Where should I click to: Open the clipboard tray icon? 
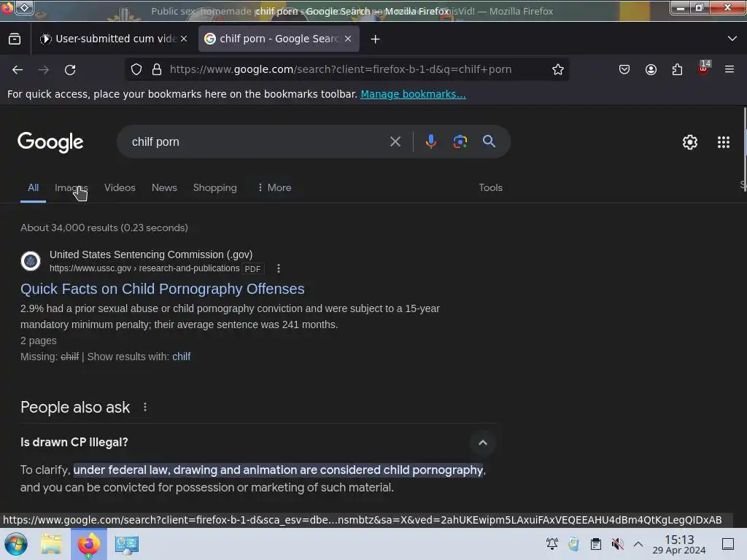pos(595,544)
